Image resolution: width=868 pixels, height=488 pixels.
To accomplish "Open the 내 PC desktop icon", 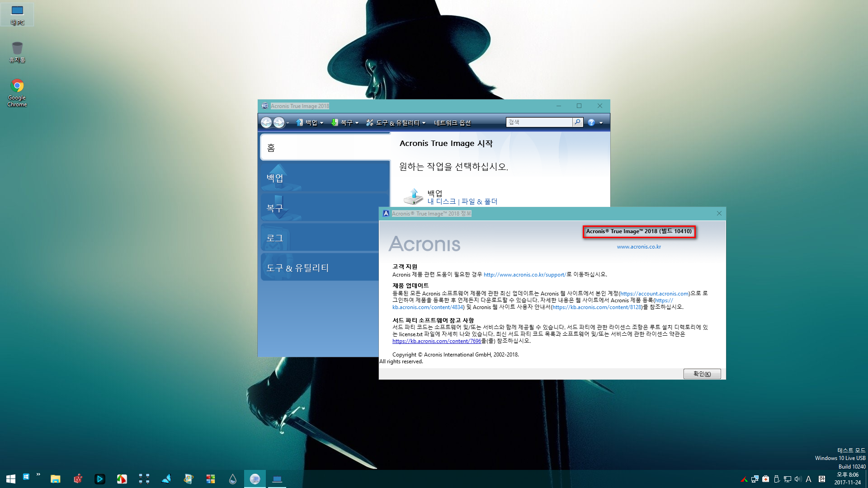I will point(17,14).
